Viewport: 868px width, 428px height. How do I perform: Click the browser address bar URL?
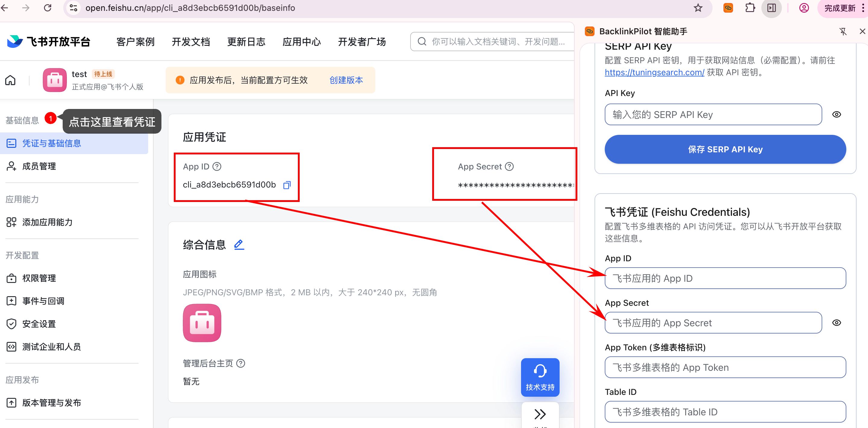tap(190, 8)
